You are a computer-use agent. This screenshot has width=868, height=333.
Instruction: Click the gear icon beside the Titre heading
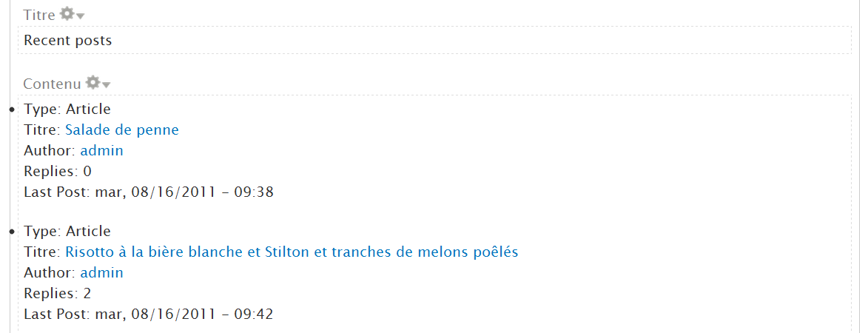pos(67,14)
